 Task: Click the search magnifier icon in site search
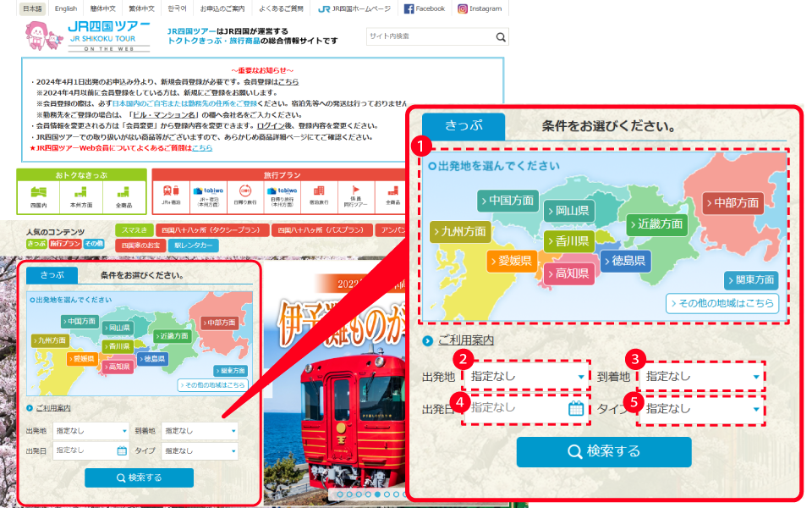pos(500,36)
